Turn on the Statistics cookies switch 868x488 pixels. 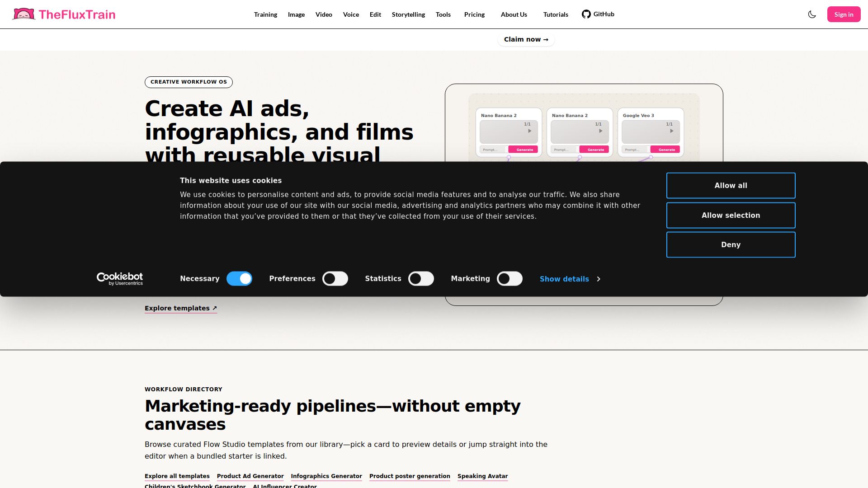(421, 279)
